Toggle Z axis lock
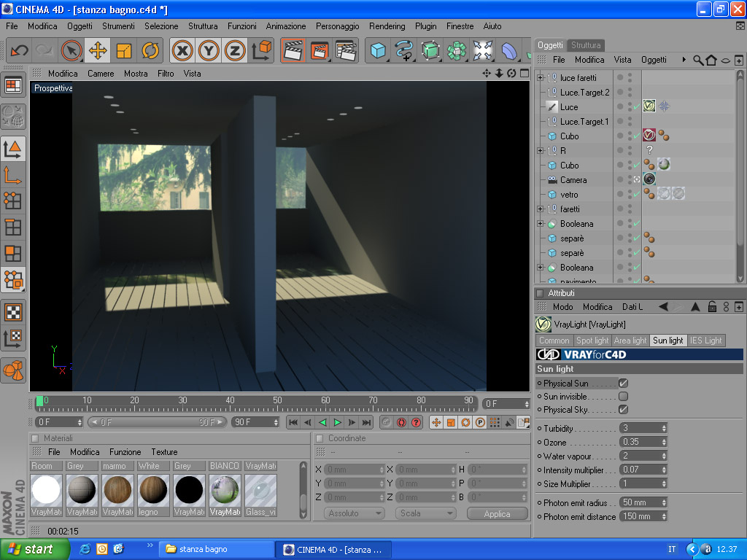 pyautogui.click(x=235, y=50)
